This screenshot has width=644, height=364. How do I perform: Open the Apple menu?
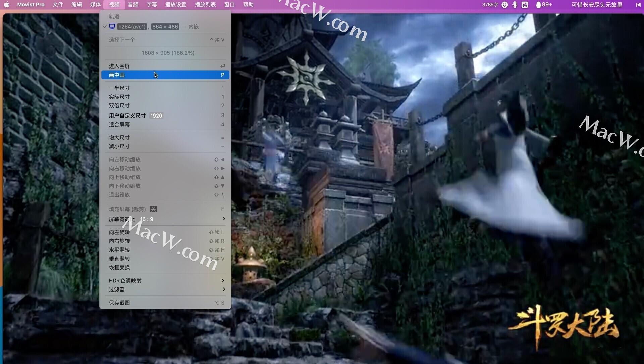(6, 5)
